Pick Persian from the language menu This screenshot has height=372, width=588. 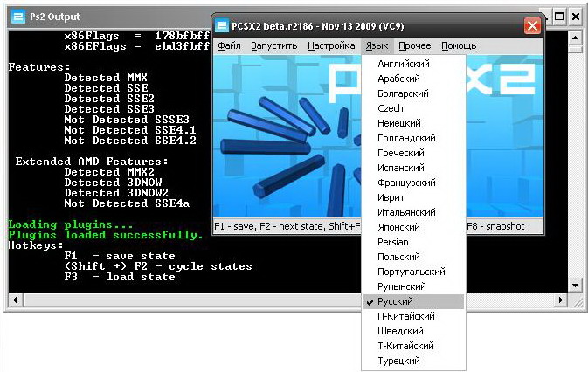coord(395,242)
